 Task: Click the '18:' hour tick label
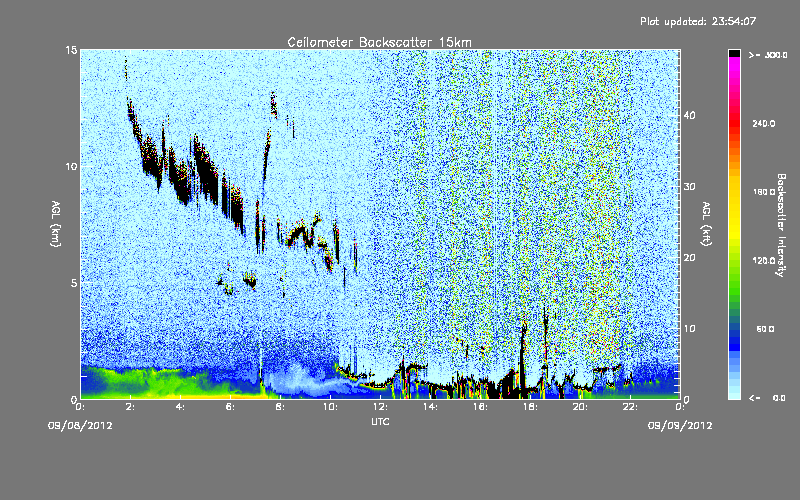(530, 407)
